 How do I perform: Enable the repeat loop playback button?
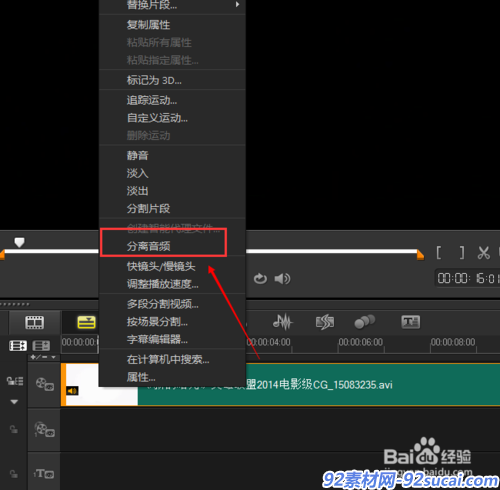pos(260,278)
